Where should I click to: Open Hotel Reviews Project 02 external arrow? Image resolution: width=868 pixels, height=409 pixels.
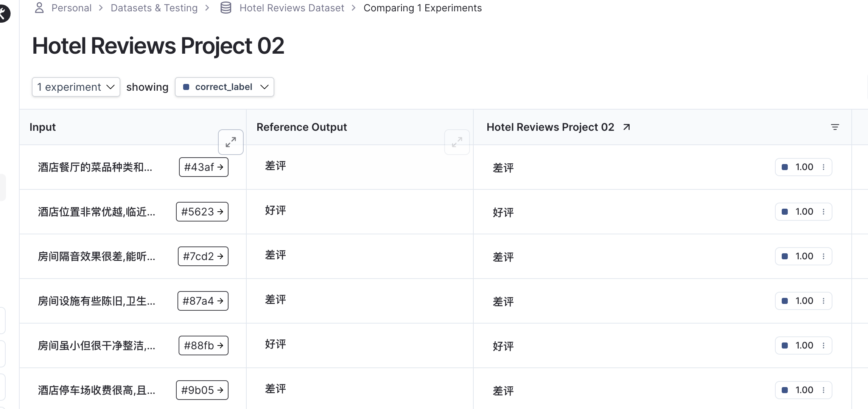click(627, 127)
